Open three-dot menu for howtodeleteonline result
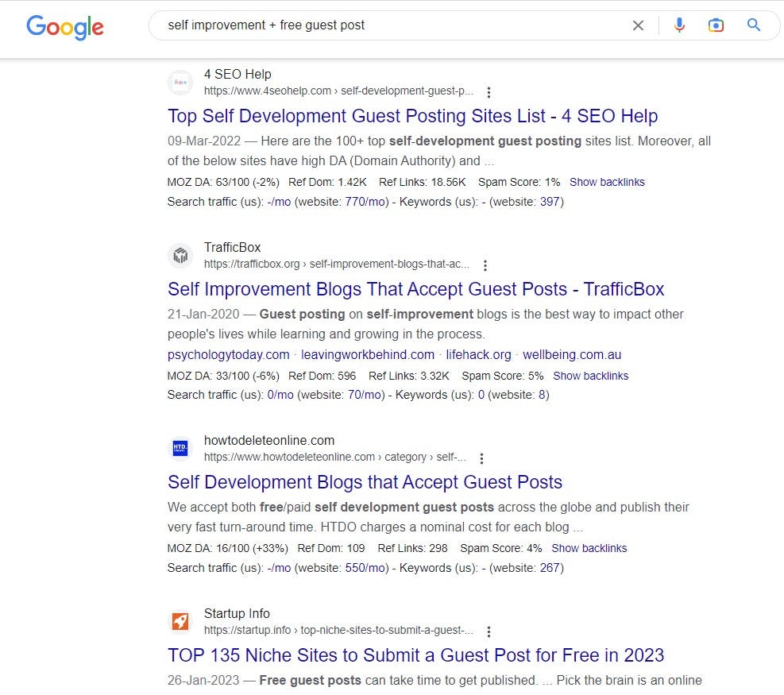Screen dimensions: 784x695 click(481, 458)
